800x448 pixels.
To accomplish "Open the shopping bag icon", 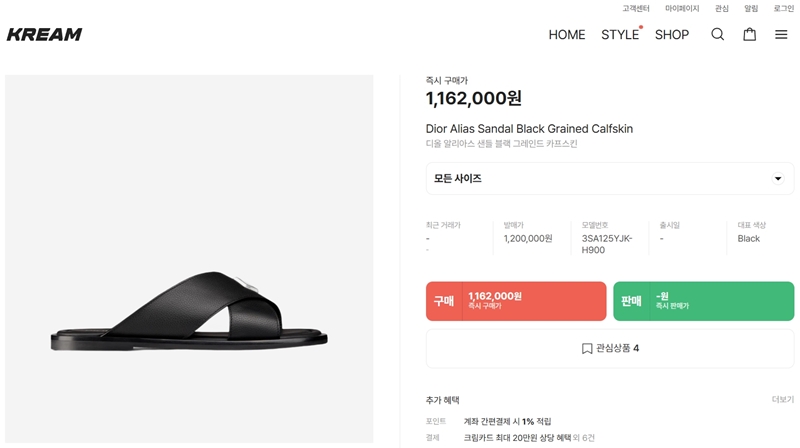I will (749, 35).
